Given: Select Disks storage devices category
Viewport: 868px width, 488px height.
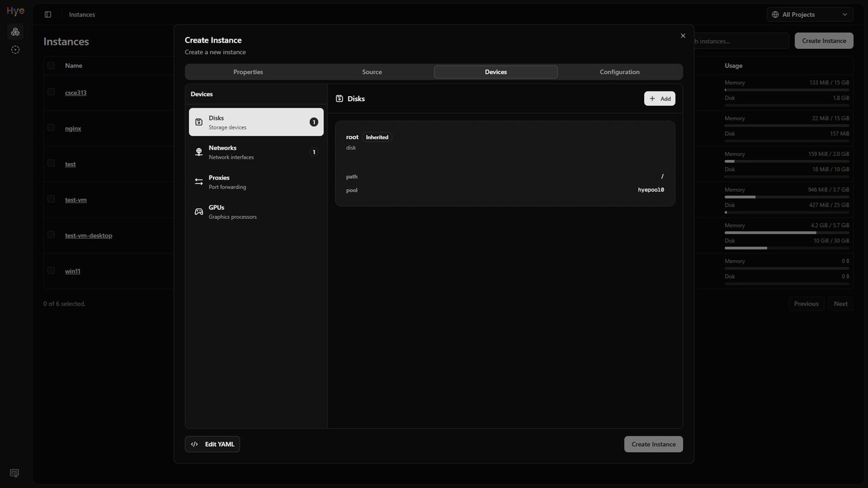Looking at the screenshot, I should pos(256,122).
